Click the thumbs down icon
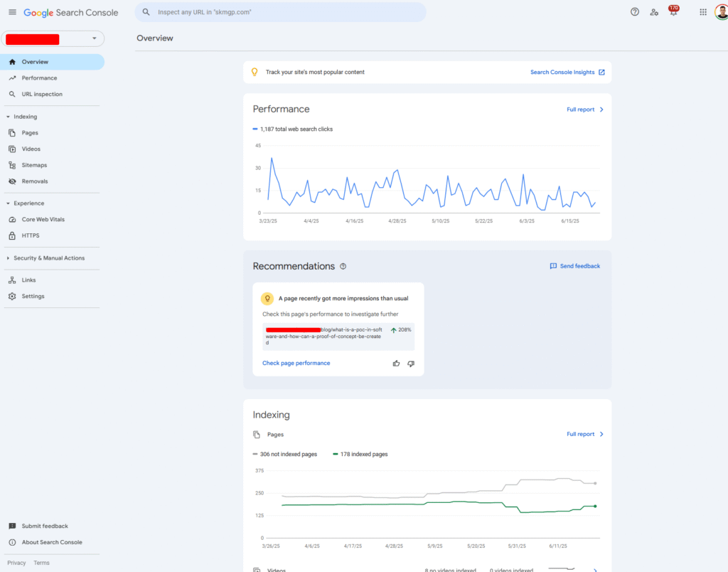The height and width of the screenshot is (572, 728). click(x=411, y=364)
